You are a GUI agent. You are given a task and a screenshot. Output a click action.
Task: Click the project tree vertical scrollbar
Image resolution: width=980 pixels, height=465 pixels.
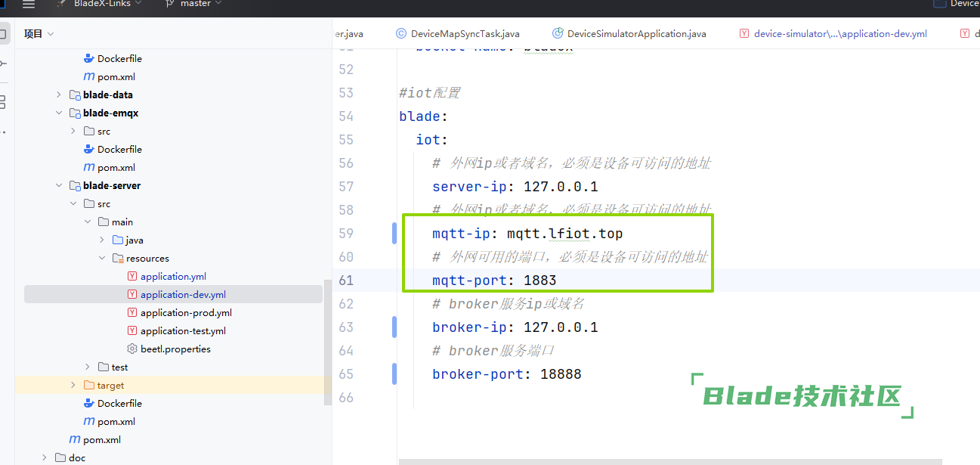pyautogui.click(x=327, y=340)
